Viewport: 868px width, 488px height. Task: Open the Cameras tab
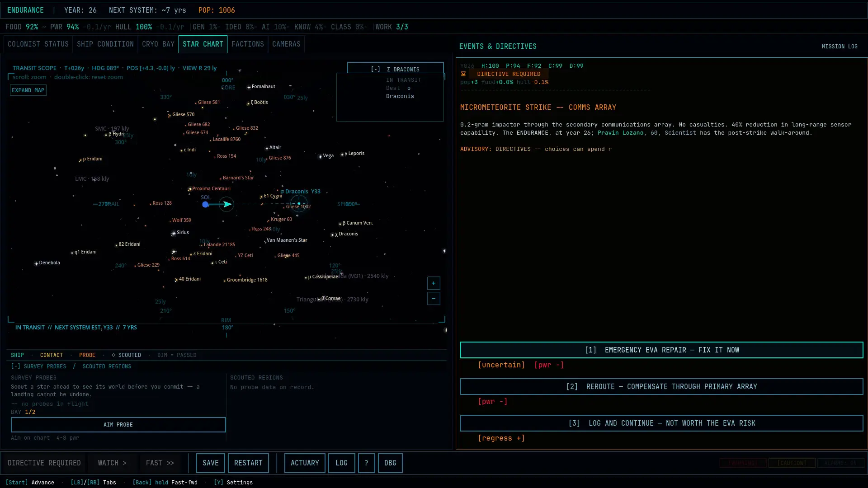286,44
